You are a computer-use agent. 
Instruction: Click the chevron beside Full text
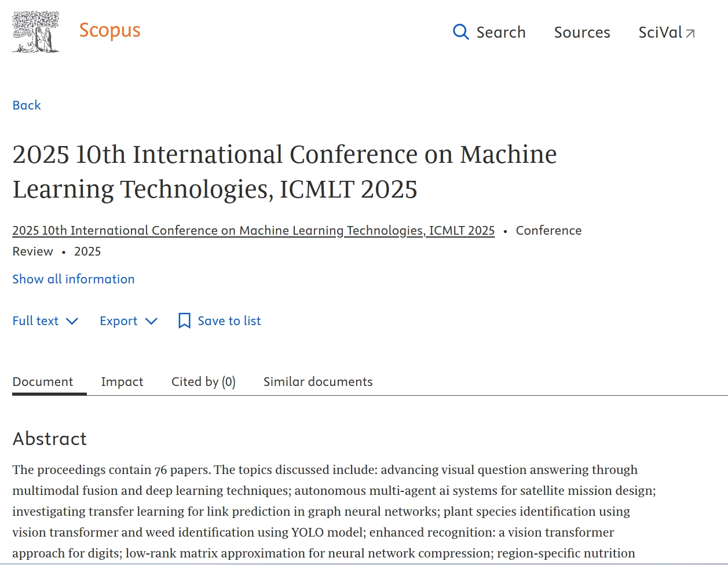(72, 321)
